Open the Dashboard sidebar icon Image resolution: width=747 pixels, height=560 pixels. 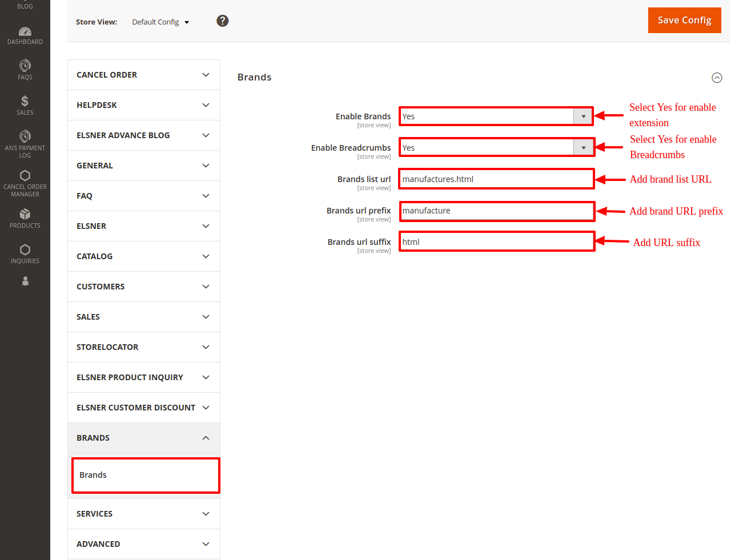click(25, 35)
